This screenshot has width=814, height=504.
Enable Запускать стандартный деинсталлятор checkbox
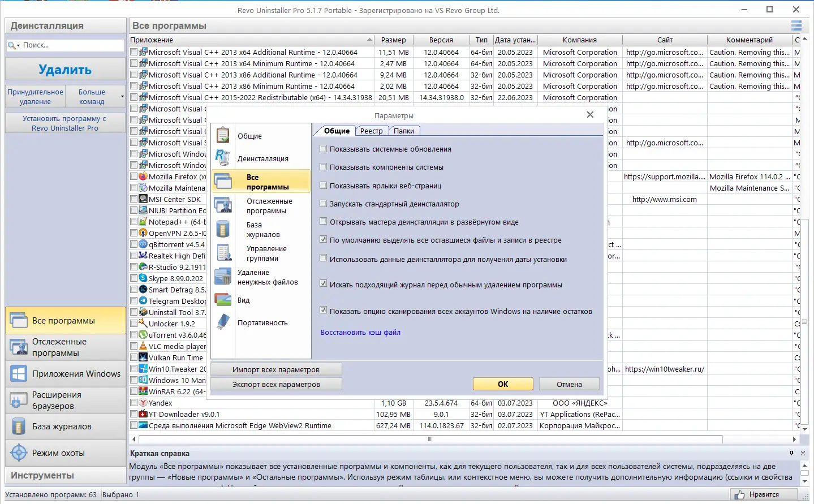coord(324,204)
